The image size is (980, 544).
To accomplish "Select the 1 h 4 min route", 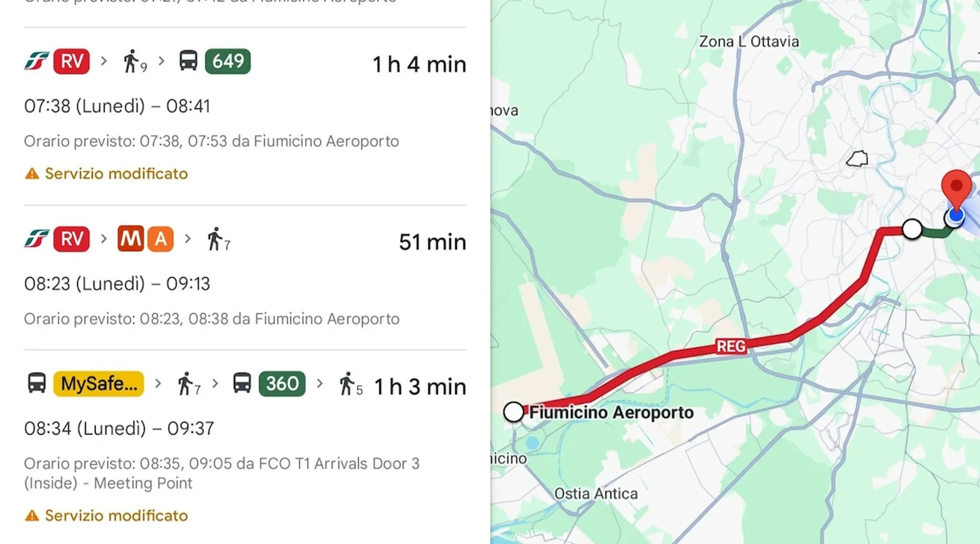I will coord(419,65).
